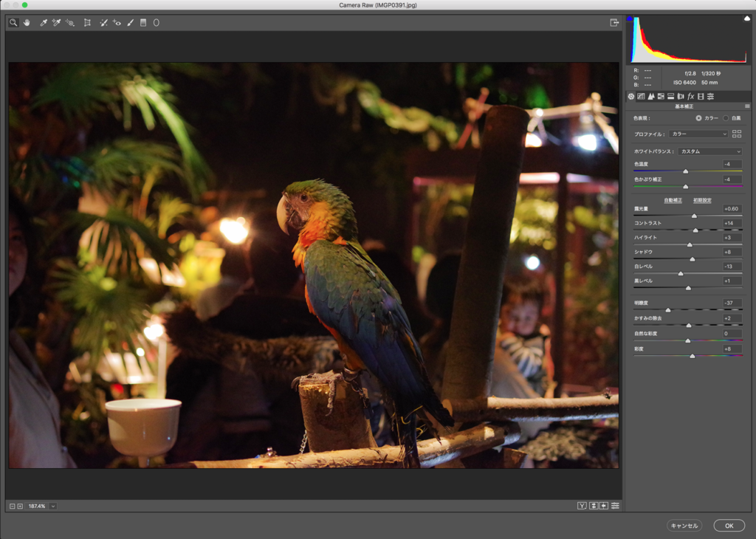Screen dimensions: 756x539
Task: Open the zoom level dropdown arrow
Action: tap(53, 507)
